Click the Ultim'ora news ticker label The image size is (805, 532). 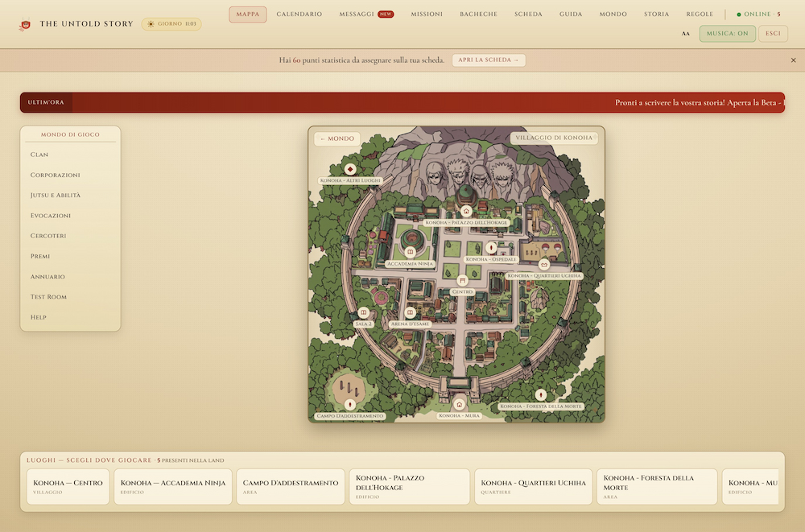click(46, 103)
